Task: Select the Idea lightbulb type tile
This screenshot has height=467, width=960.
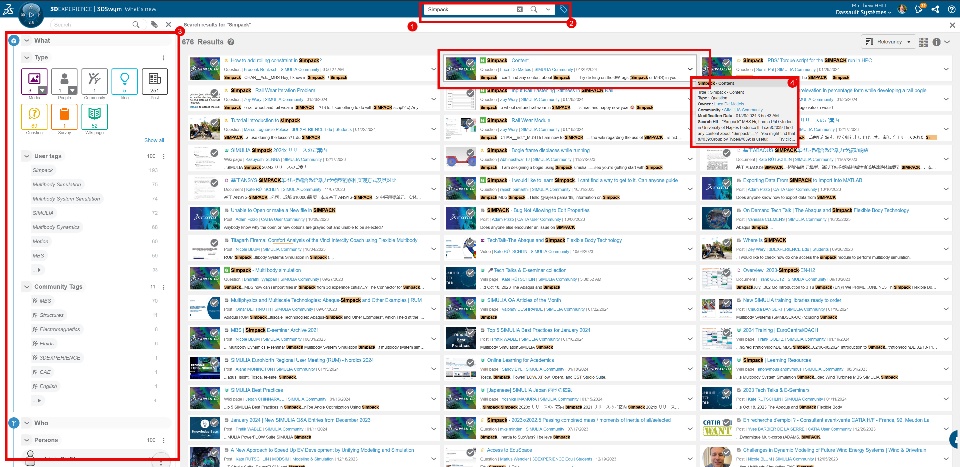Action: tap(124, 81)
